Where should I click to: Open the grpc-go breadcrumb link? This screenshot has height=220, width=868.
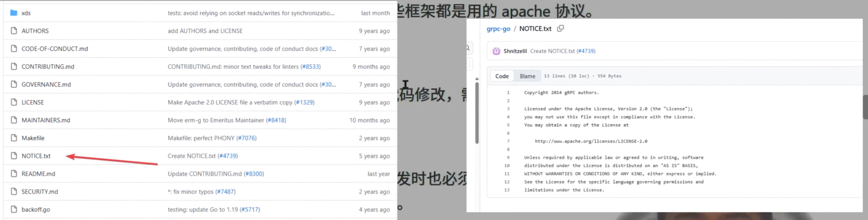[x=498, y=29]
